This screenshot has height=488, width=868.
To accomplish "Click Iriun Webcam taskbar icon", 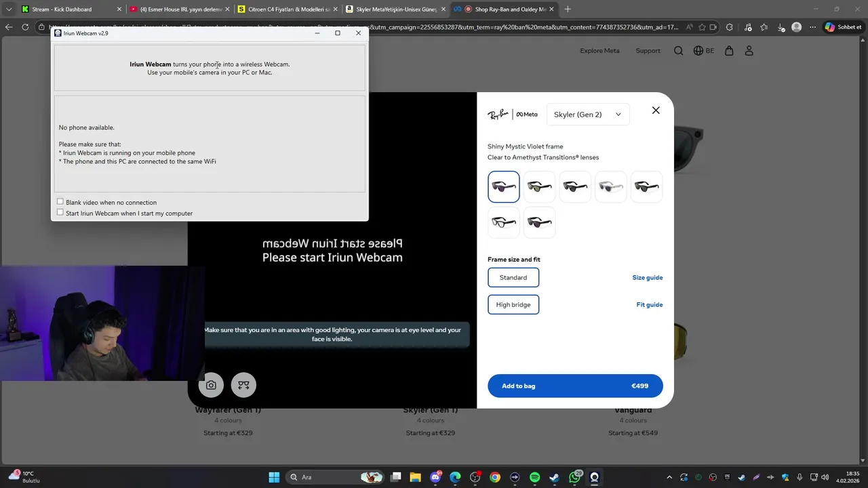I will pyautogui.click(x=595, y=477).
